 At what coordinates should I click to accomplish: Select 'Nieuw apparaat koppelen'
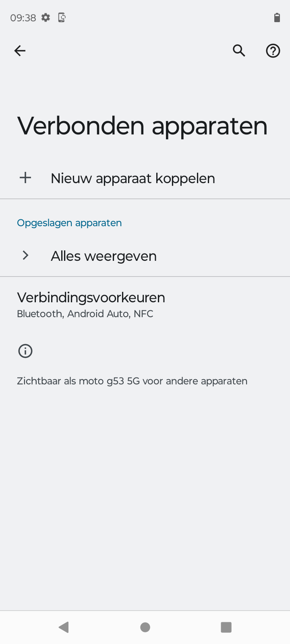click(x=145, y=178)
